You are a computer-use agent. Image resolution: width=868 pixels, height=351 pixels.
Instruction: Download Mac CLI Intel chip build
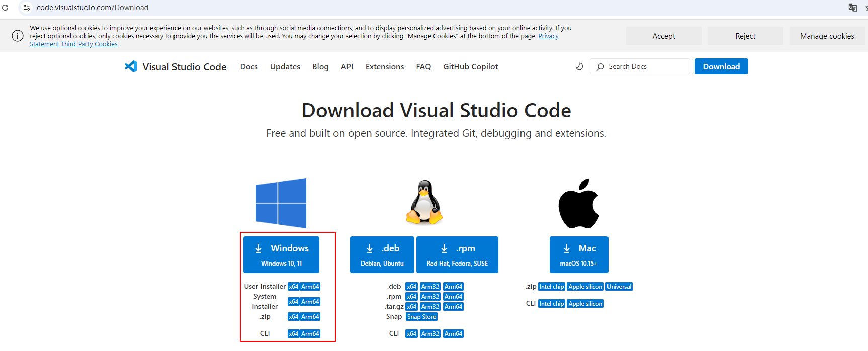click(552, 304)
